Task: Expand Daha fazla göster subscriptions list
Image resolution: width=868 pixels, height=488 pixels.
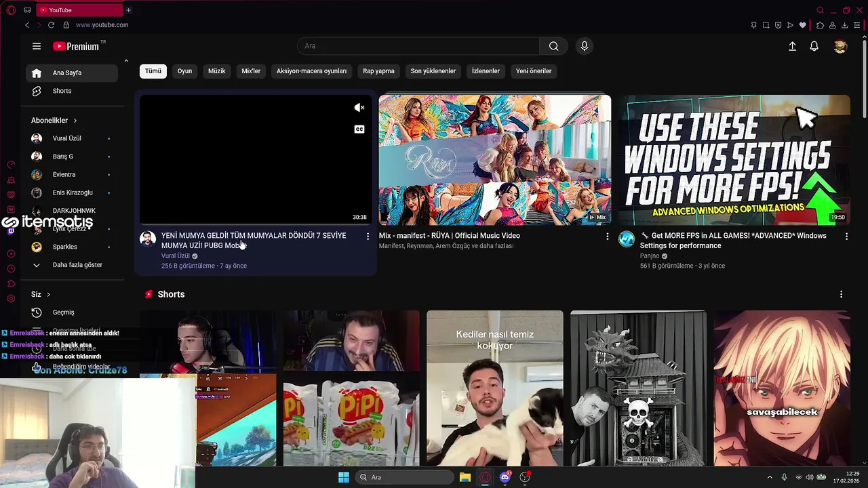Action: 72,265
